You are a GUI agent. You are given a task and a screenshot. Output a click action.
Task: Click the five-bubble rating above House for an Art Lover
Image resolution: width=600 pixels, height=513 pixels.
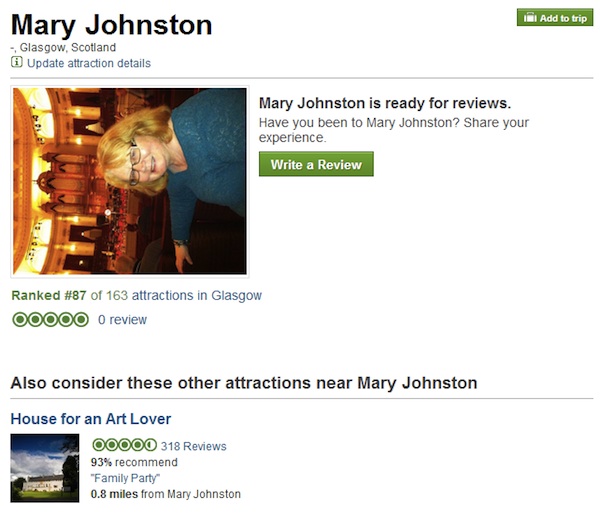(x=51, y=319)
